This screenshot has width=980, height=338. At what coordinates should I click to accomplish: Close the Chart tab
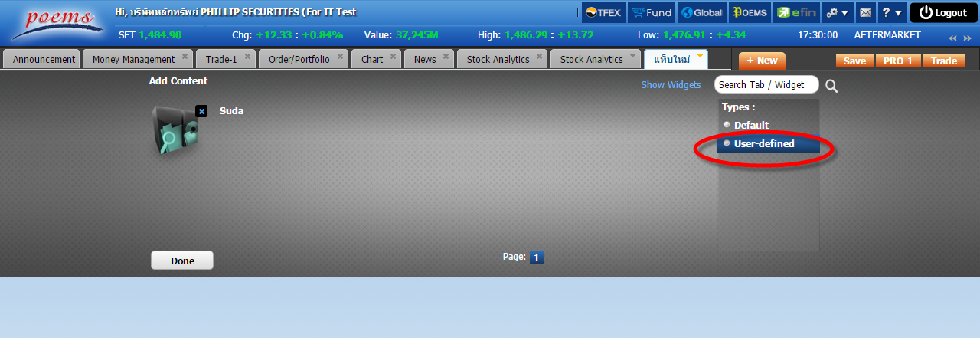[x=394, y=56]
